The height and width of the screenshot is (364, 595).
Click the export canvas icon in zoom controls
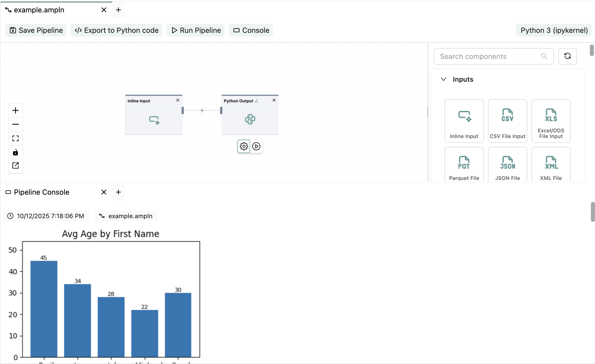pyautogui.click(x=16, y=165)
